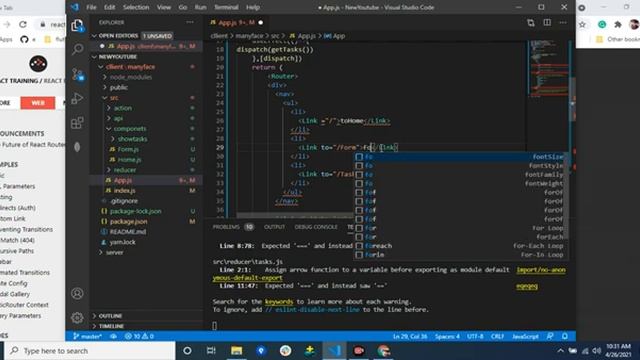Open Run and Debug view
The image size is (640, 360).
(x=77, y=98)
